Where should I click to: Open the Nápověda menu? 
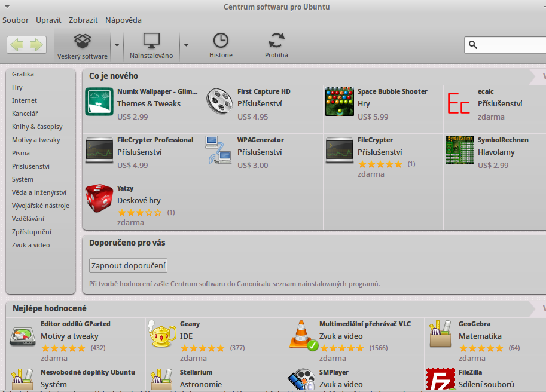click(123, 20)
